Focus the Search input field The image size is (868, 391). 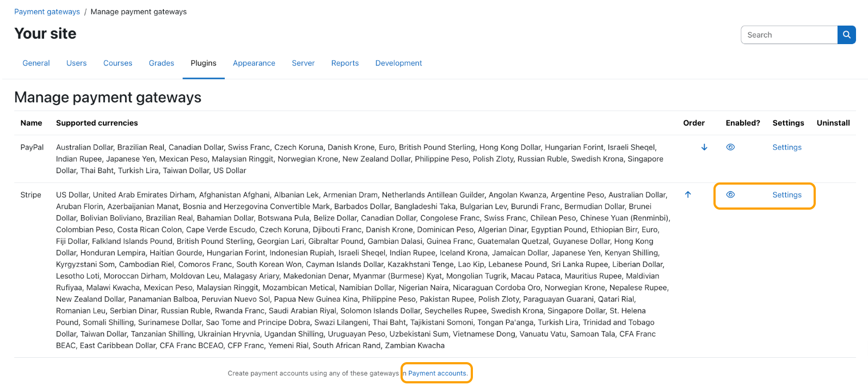point(789,35)
